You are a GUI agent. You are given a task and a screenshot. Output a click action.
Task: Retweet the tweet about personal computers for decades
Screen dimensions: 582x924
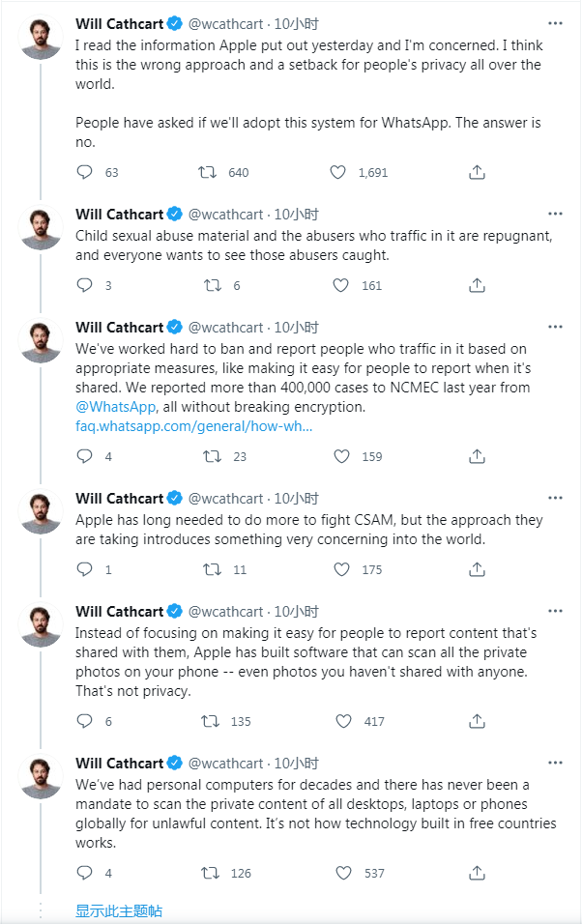click(209, 873)
